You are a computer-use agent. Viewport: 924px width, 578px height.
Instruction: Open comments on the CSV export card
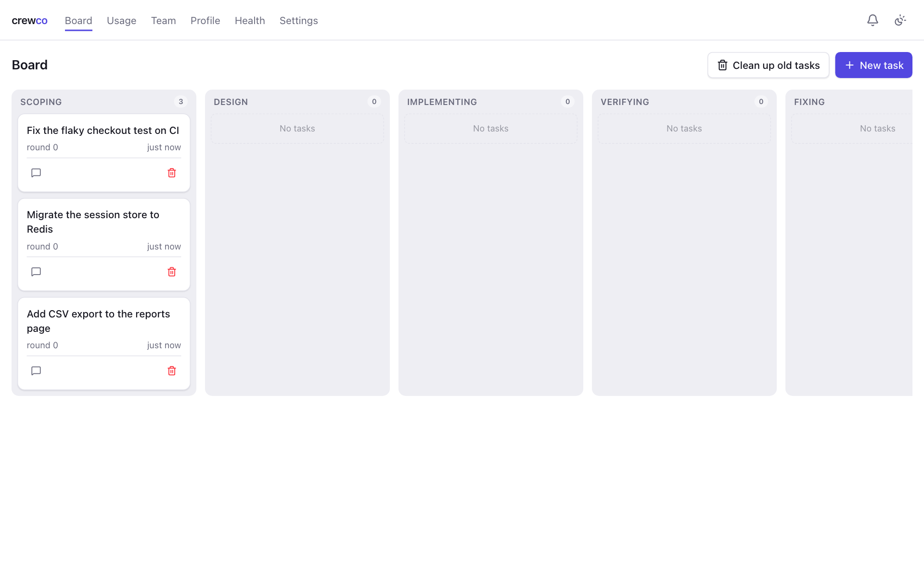tap(36, 371)
